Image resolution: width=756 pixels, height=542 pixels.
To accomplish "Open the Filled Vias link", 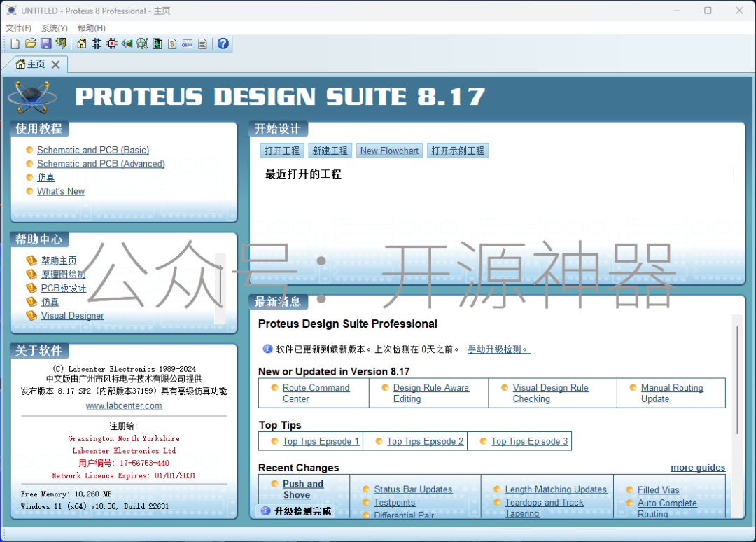I will point(659,490).
